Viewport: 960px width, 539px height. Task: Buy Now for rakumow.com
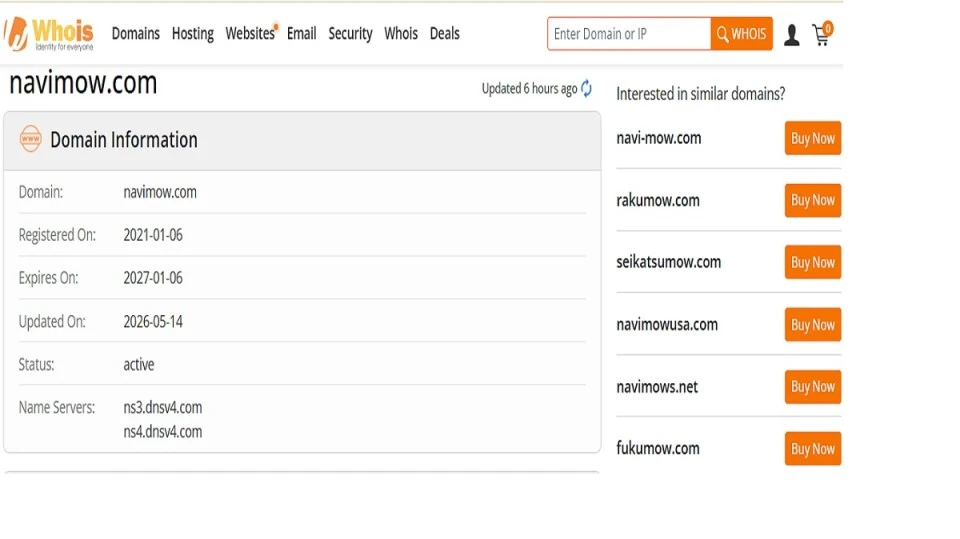point(813,200)
